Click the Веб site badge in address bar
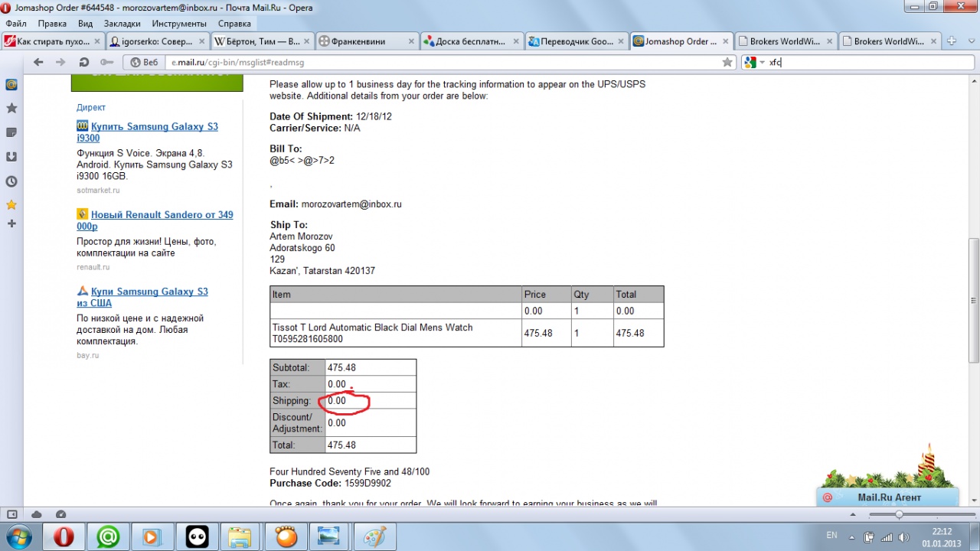The height and width of the screenshot is (551, 980). (x=144, y=63)
